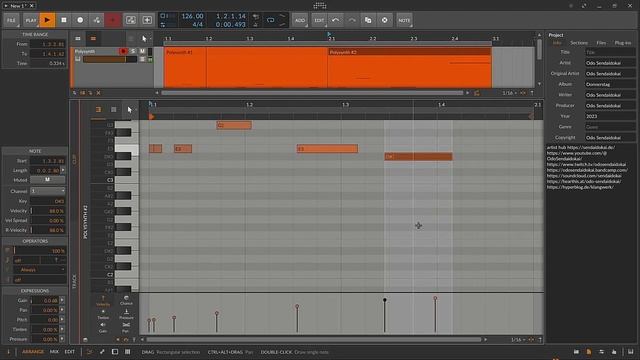Viewport: 640px width, 360px height.
Task: Toggle the orange project panel icon in footer
Action: pyautogui.click(x=589, y=351)
